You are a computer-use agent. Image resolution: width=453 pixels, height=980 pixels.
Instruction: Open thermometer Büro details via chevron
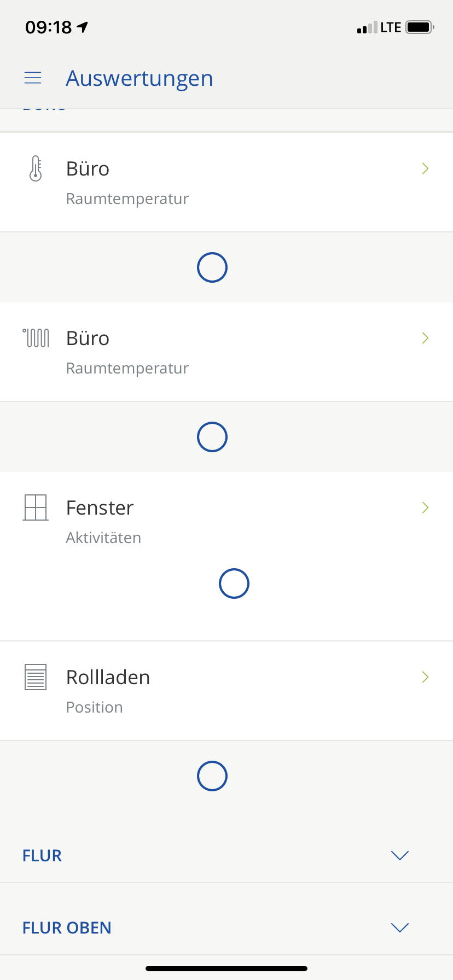tap(425, 168)
